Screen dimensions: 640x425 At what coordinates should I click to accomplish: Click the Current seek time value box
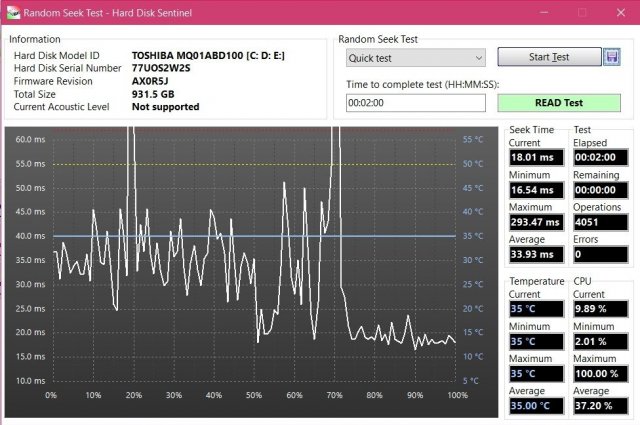tap(536, 157)
